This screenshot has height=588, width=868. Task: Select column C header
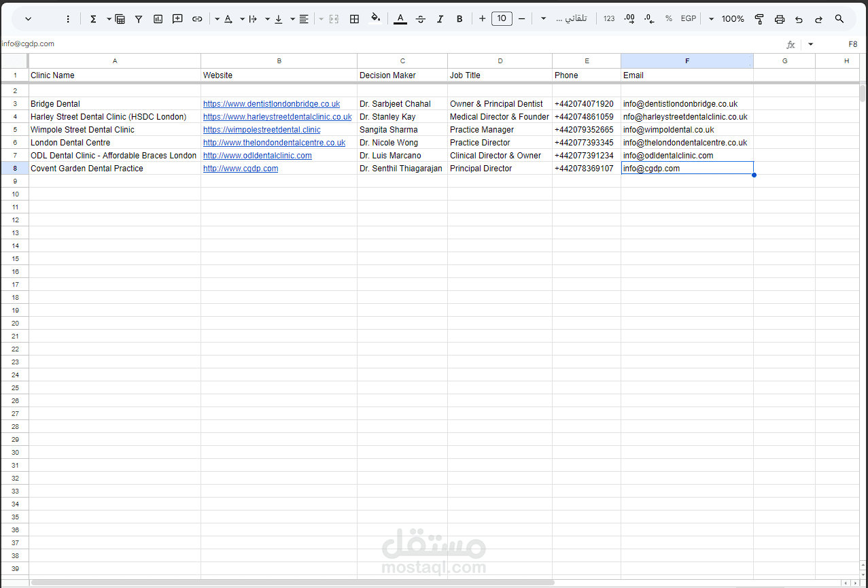point(402,61)
